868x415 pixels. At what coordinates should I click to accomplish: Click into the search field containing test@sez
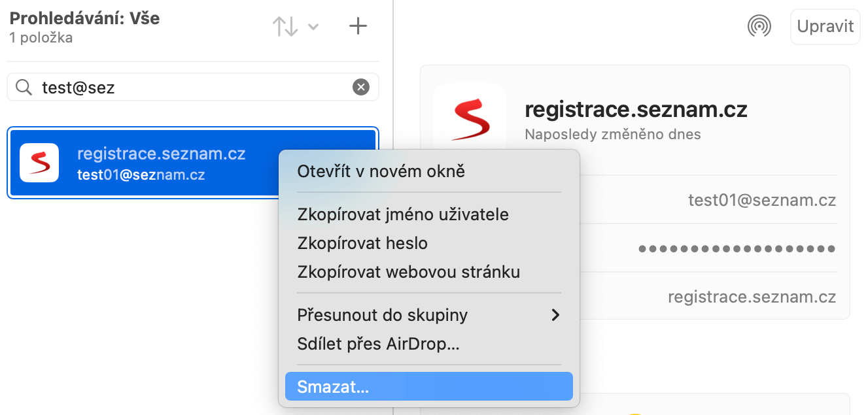point(196,87)
